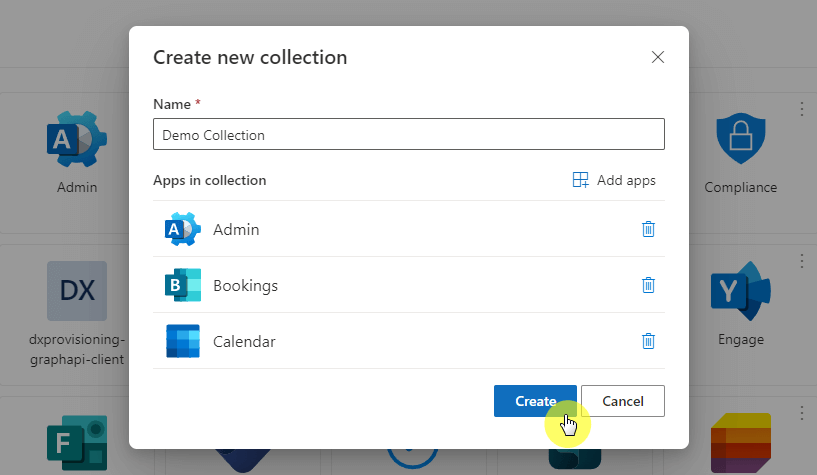Close the Create new collection dialog

658,57
